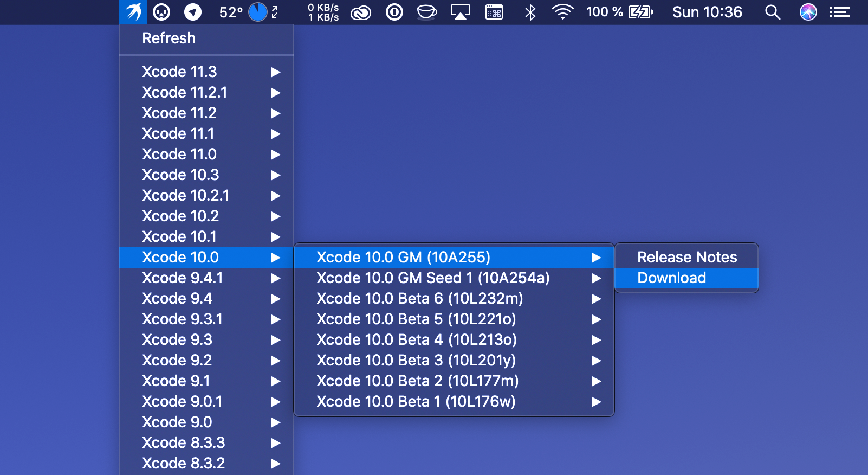Select Xcode 10.0 GM (10A255) entry
Viewport: 868px width, 475px height.
point(454,258)
